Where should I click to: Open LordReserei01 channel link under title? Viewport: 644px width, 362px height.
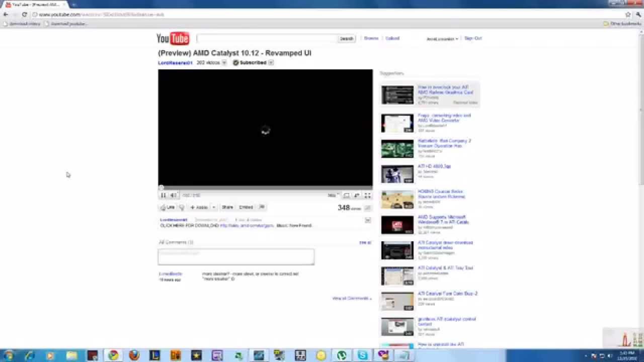coord(175,63)
